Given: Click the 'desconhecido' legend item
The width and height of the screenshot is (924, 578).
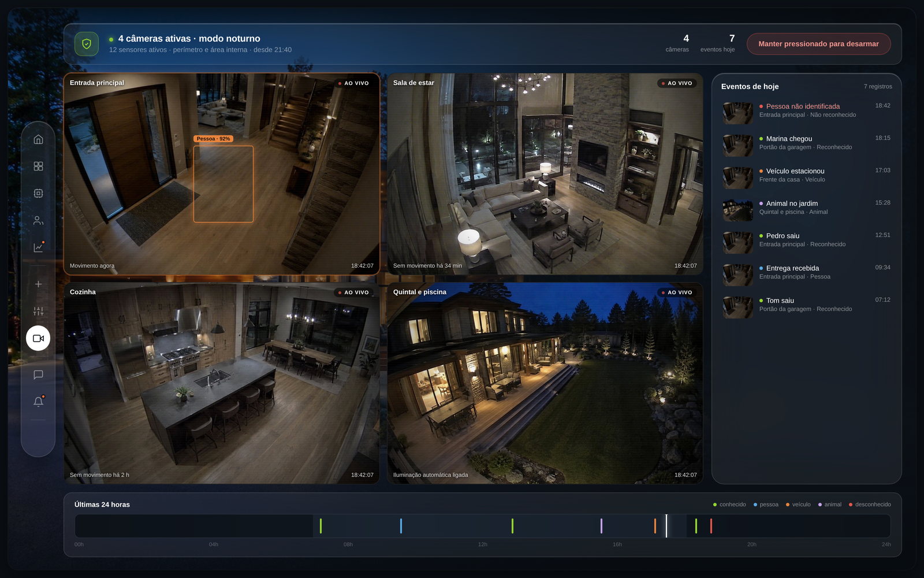Looking at the screenshot, I should pos(870,505).
